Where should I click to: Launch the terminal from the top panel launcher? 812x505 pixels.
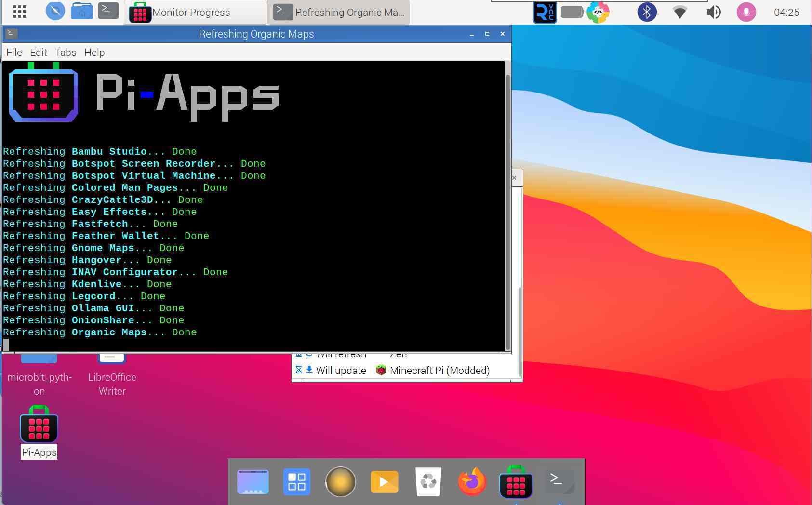coord(108,11)
